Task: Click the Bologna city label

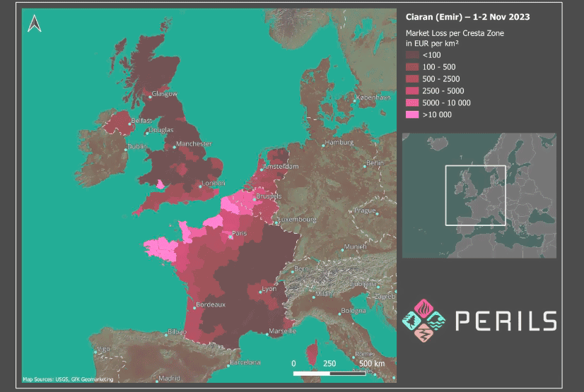Action: point(353,311)
